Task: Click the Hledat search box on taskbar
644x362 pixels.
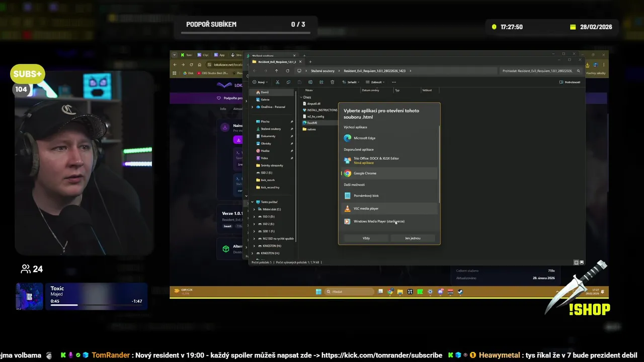Action: [x=350, y=292]
